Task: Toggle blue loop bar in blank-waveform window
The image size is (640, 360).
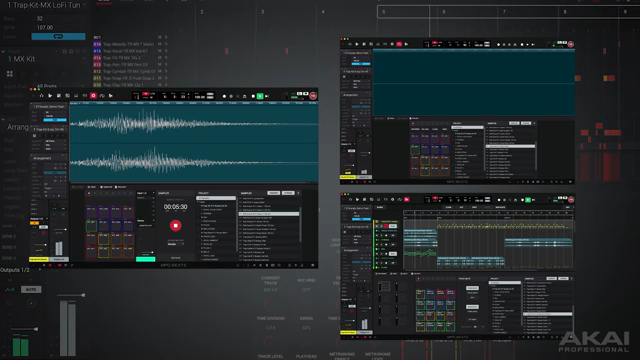Action: click(x=361, y=64)
